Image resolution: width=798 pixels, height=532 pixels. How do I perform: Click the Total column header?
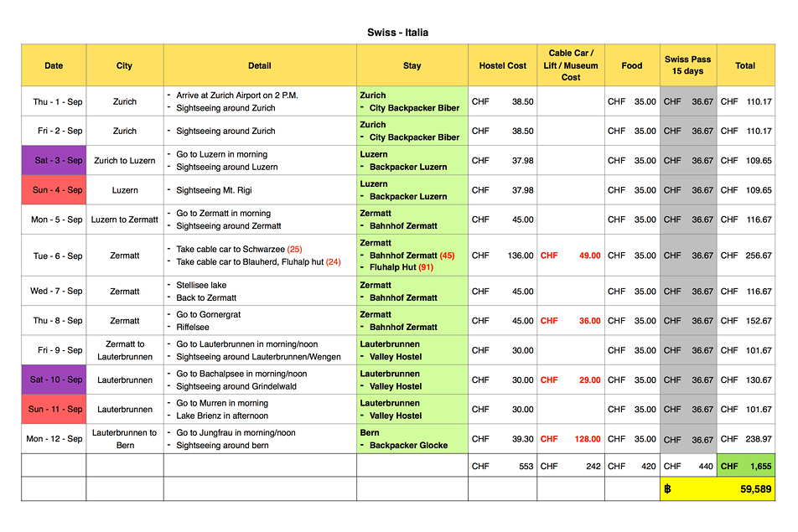coord(745,65)
